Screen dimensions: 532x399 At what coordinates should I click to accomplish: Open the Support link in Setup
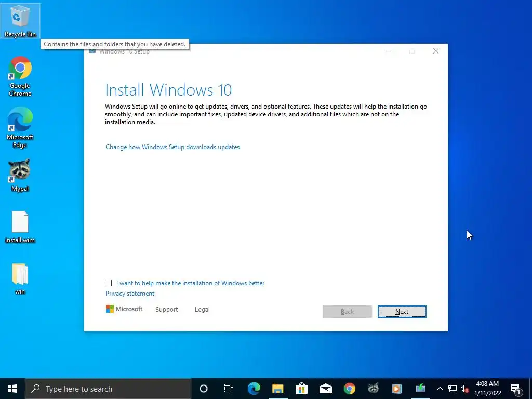click(167, 310)
